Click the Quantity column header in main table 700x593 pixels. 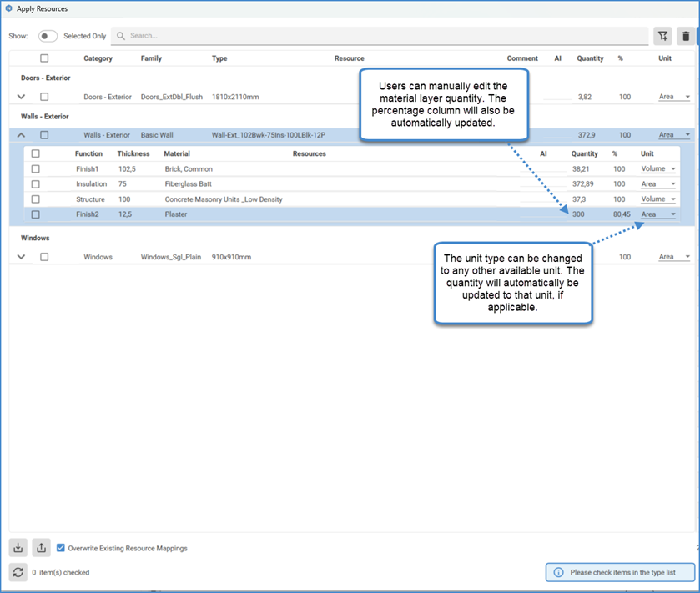[590, 58]
